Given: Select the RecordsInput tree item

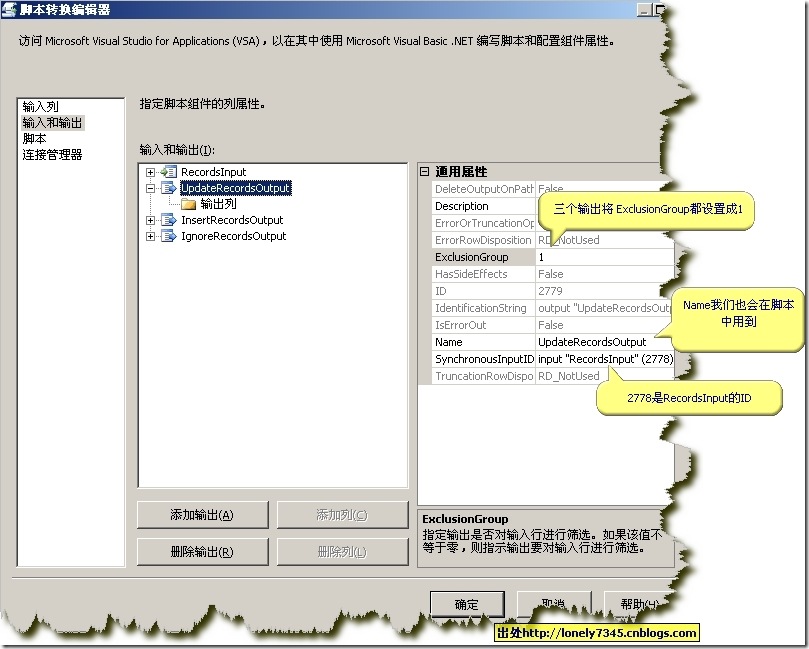Looking at the screenshot, I should coord(214,172).
